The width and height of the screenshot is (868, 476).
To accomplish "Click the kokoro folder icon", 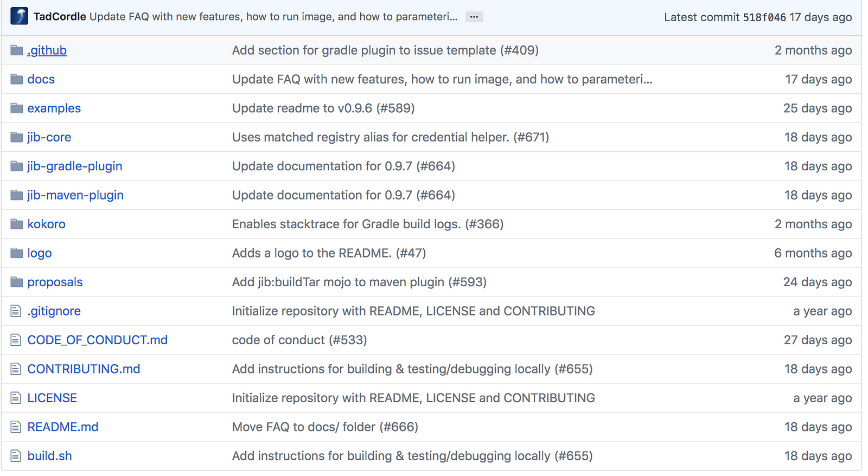I will point(17,224).
